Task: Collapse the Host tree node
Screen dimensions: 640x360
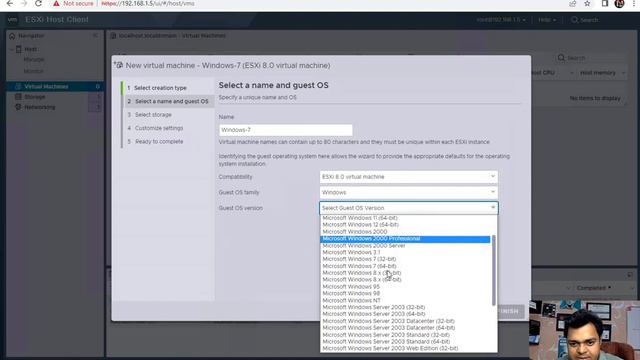Action: [12, 49]
